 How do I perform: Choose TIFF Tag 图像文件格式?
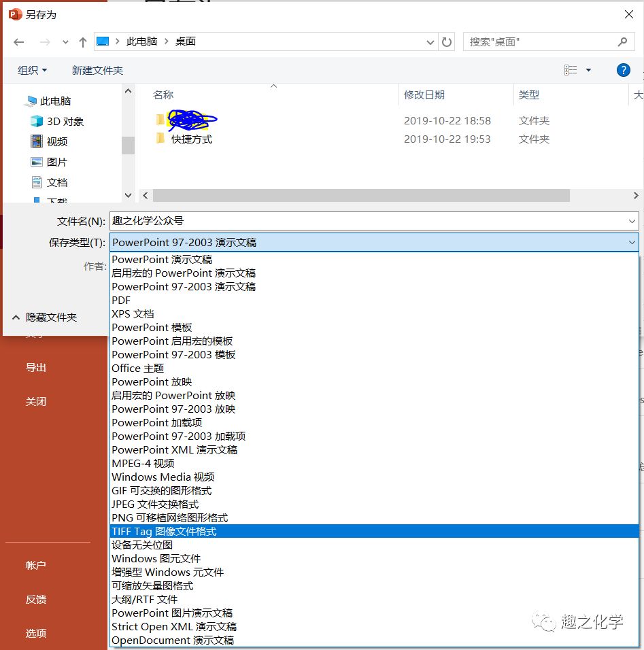click(x=375, y=532)
